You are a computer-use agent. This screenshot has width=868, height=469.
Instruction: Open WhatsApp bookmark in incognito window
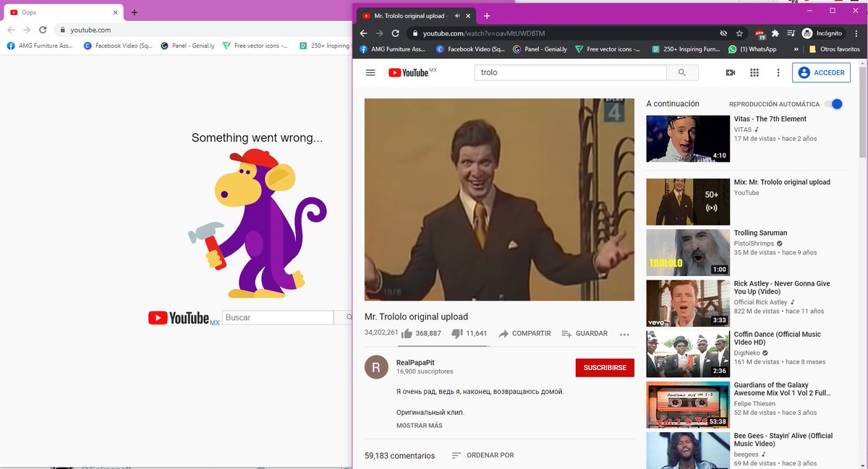[753, 49]
